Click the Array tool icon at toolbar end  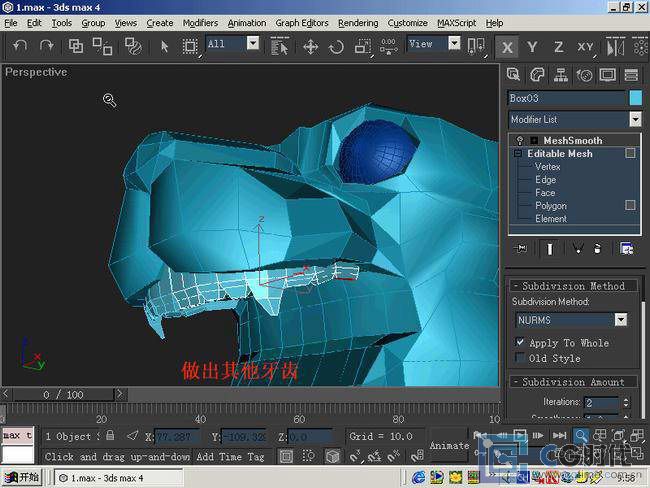[640, 46]
